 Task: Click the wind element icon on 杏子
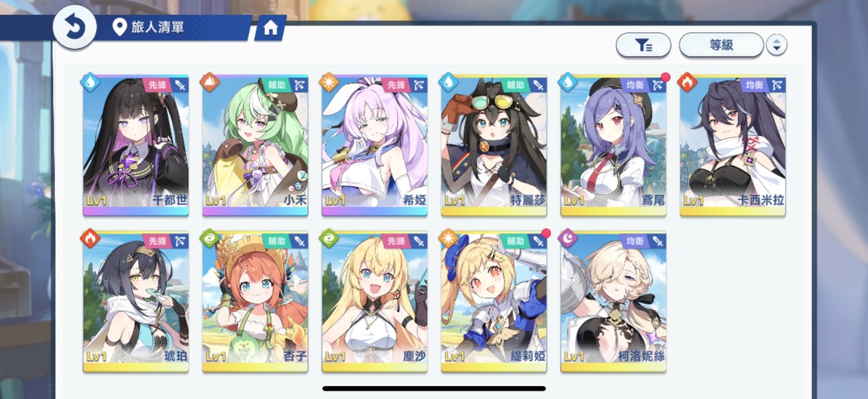210,238
